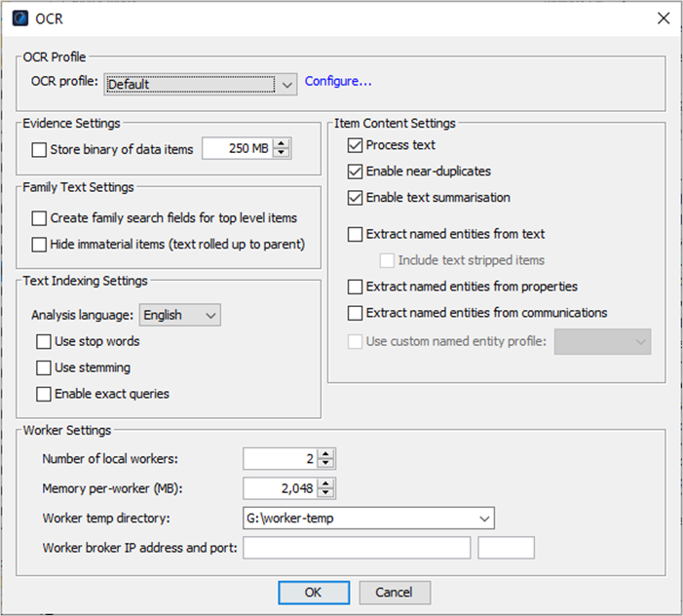This screenshot has height=616, width=683.
Task: Enable Store binary of data items
Action: (39, 150)
